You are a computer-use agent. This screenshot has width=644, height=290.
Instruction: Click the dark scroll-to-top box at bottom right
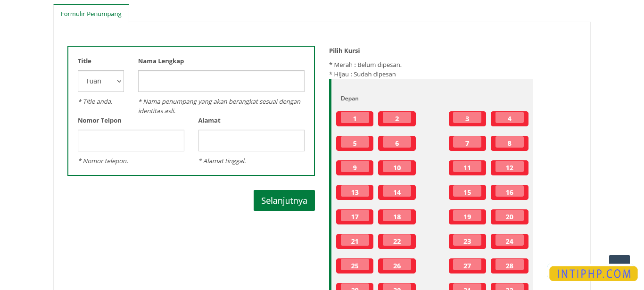click(x=619, y=259)
